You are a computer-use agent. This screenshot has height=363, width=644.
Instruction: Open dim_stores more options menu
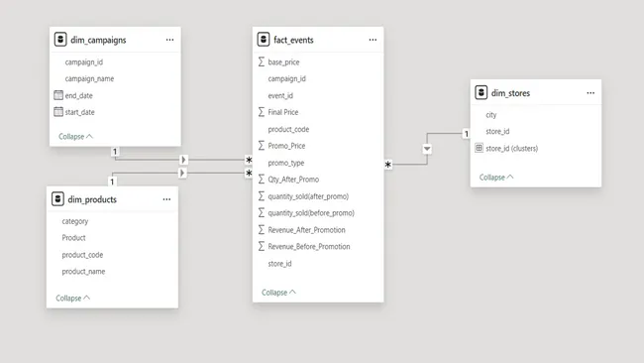590,93
